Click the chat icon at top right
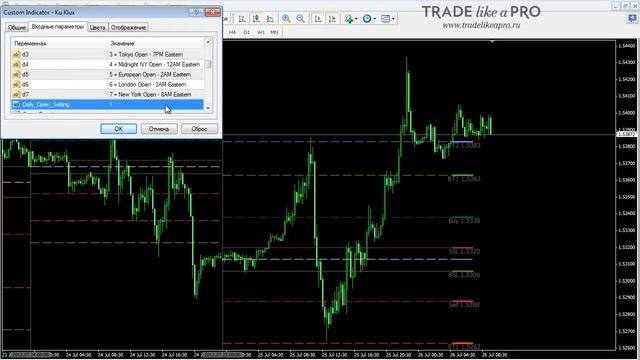This screenshot has width=640, height=360. [632, 18]
